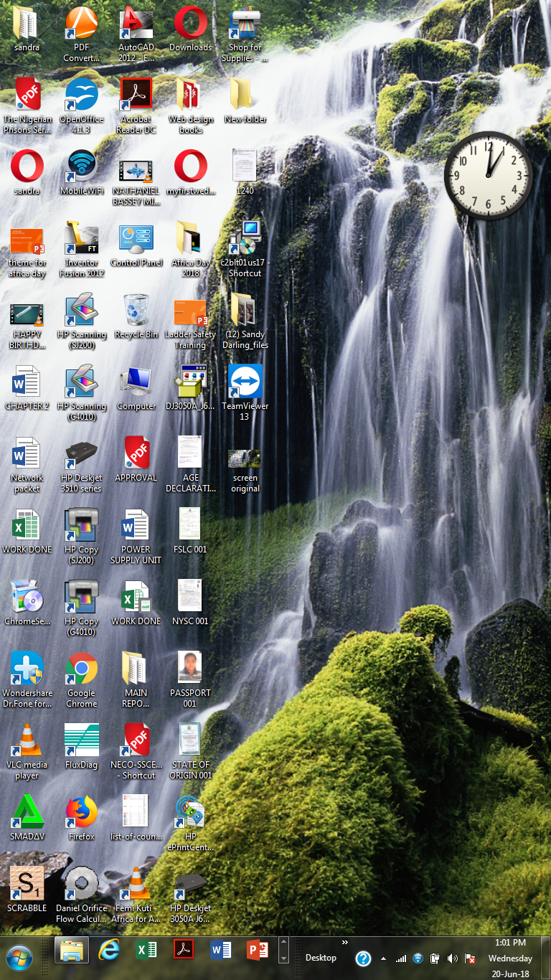551x980 pixels.
Task: Open Africa Day 2018 folder
Action: [x=190, y=238]
